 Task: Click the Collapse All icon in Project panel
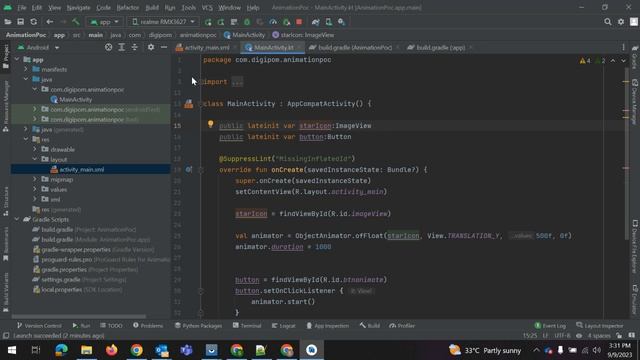pyautogui.click(x=135, y=47)
